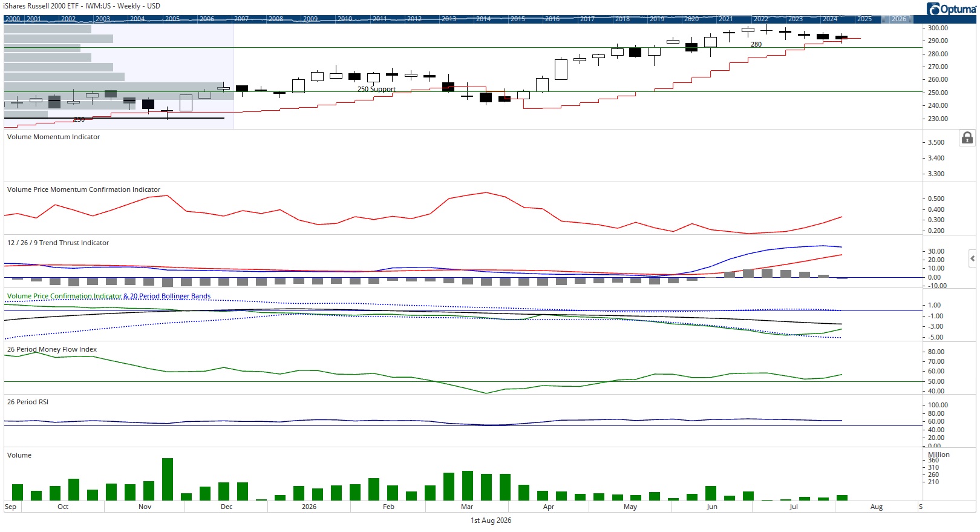Select the Volume Momentum Indicator label
This screenshot has height=532, width=980.
point(53,137)
